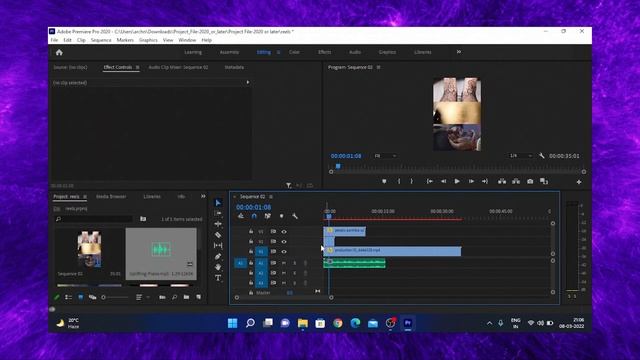The image size is (640, 360).
Task: Go to In point
Action: point(429,181)
